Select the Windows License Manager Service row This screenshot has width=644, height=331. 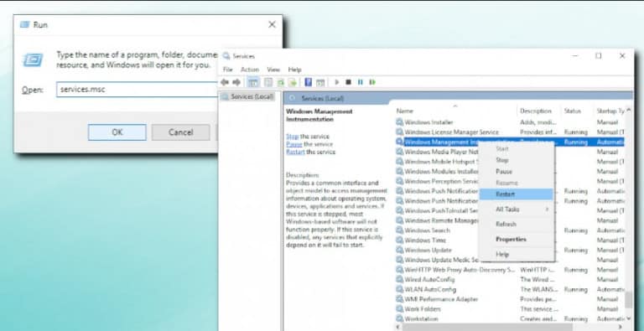pyautogui.click(x=510, y=132)
